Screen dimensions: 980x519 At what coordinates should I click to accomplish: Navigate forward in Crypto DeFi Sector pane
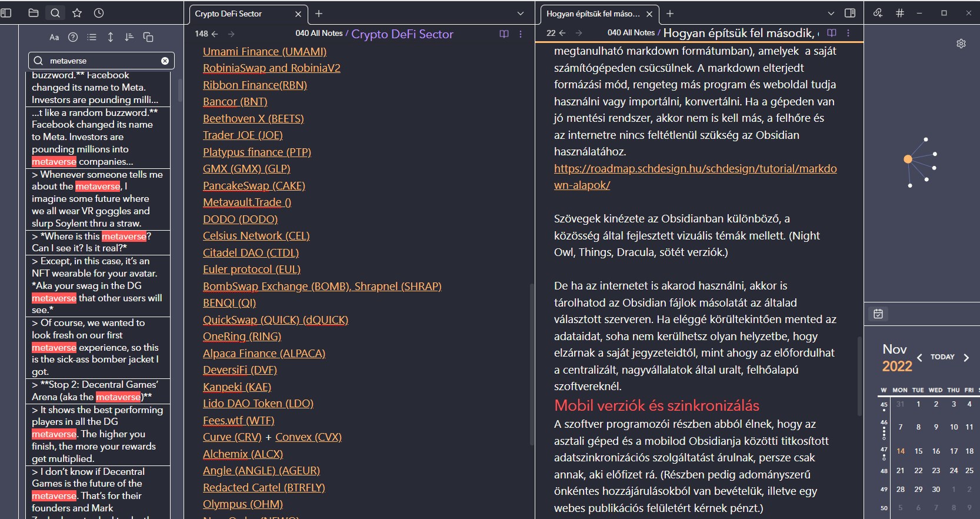[x=231, y=34]
